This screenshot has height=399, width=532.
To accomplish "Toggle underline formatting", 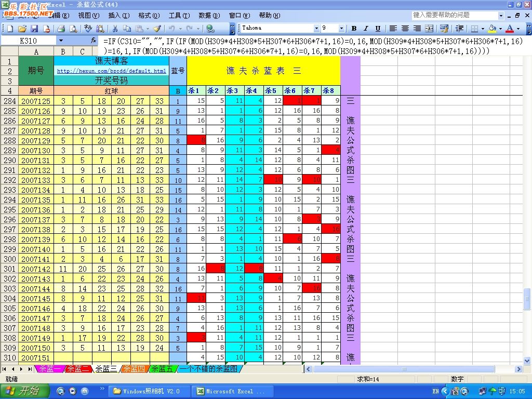I will (378, 29).
